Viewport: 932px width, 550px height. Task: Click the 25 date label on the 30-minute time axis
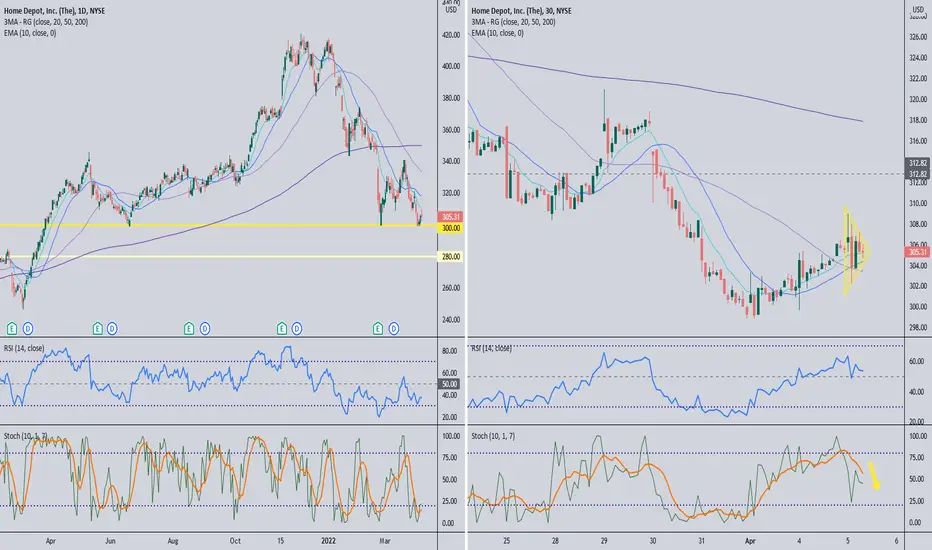pyautogui.click(x=506, y=541)
